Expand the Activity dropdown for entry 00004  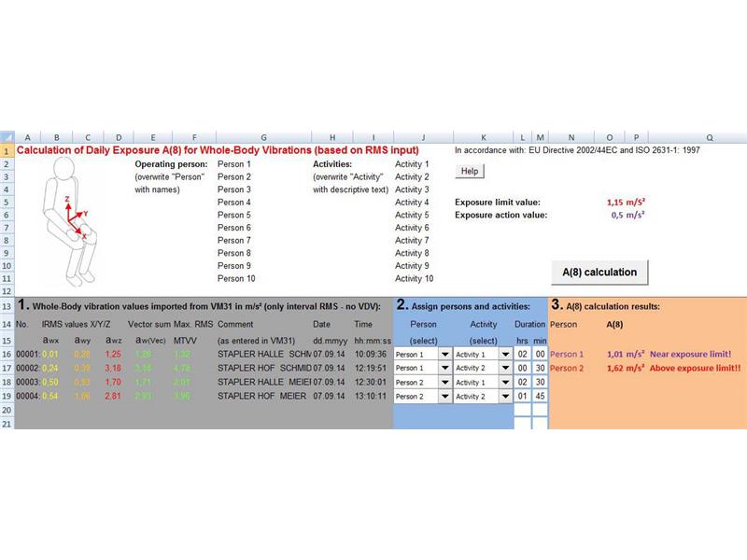tap(505, 396)
